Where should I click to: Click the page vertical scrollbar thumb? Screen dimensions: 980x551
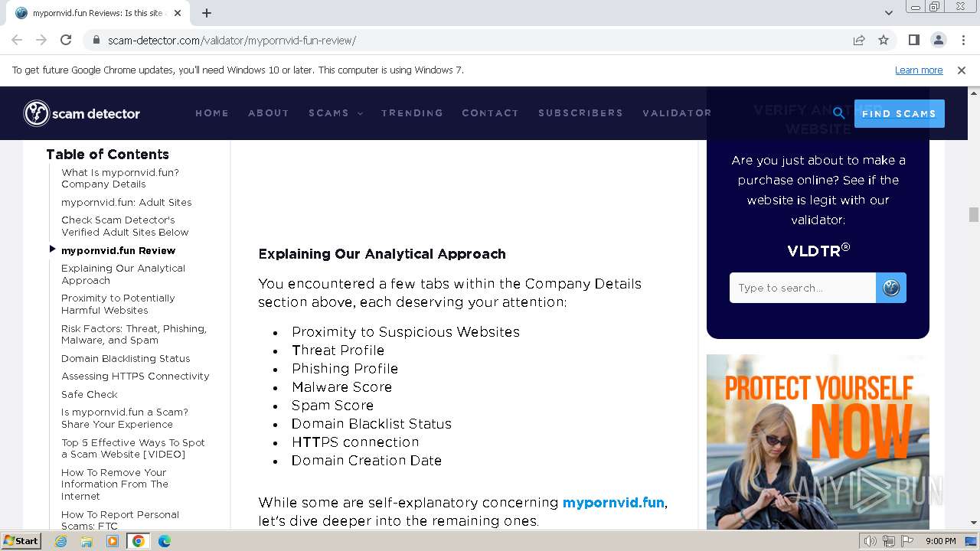974,214
